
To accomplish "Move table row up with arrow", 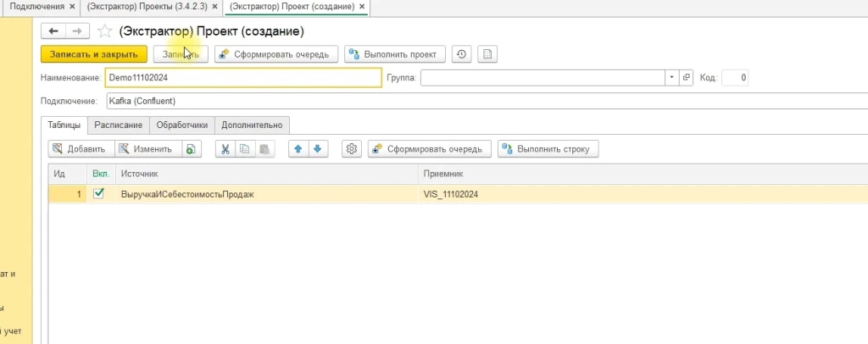I will coord(298,149).
